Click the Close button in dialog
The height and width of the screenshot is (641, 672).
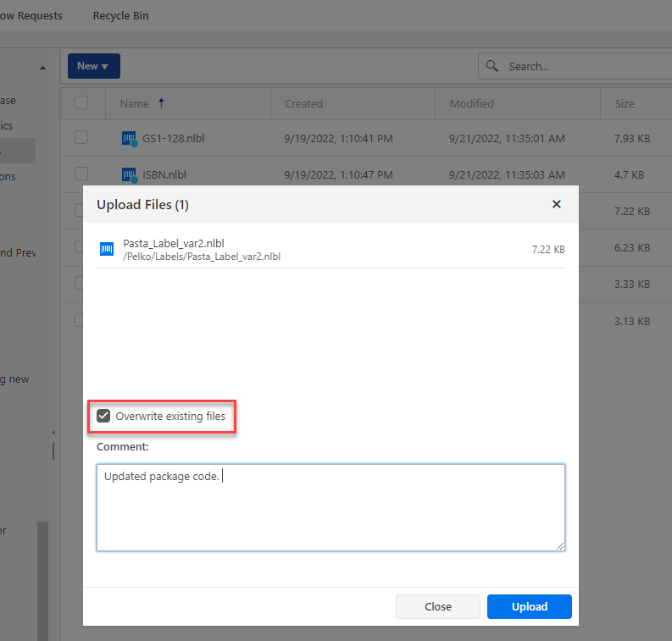pyautogui.click(x=438, y=606)
